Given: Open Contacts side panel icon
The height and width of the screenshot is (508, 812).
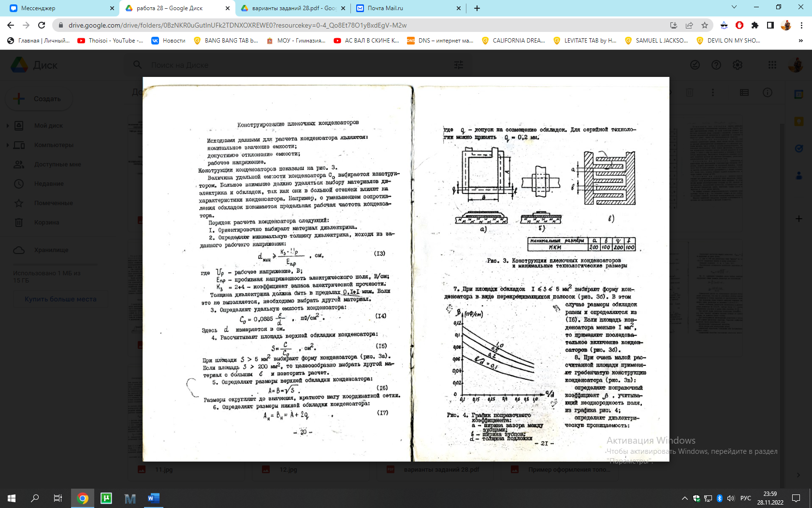Looking at the screenshot, I should click(799, 175).
